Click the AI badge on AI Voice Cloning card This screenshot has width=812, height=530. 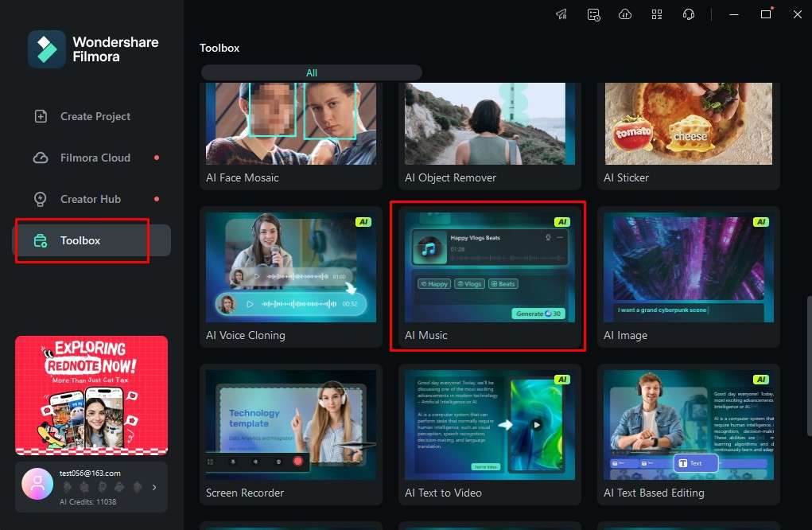363,222
